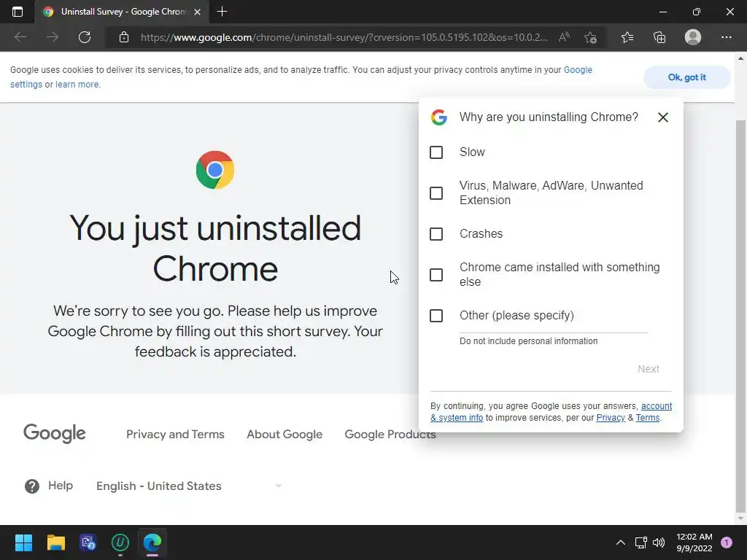Click the Google footer logo
Viewport: 747px width, 560px height.
(x=54, y=433)
